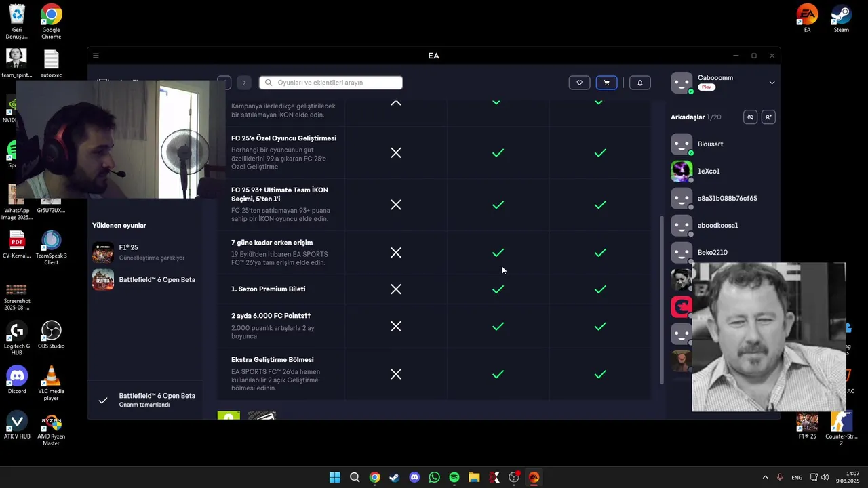Open the clock and date panel
Viewport: 868px width, 488px height.
click(x=848, y=477)
